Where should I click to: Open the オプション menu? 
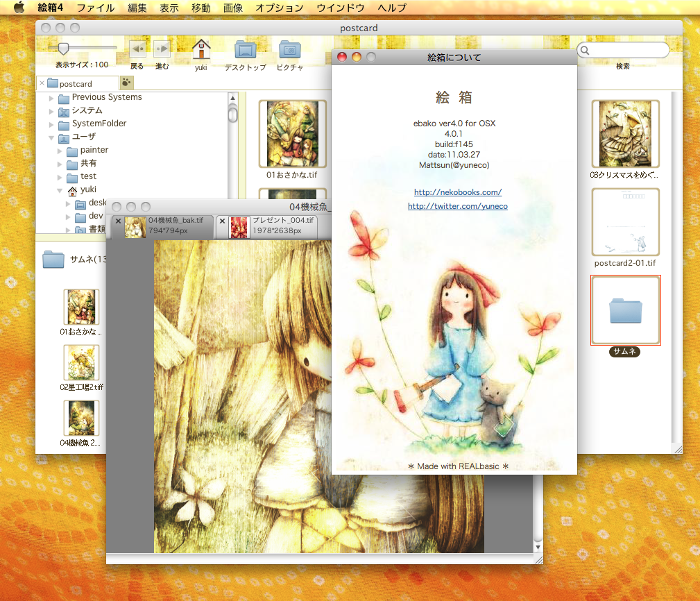tap(280, 8)
